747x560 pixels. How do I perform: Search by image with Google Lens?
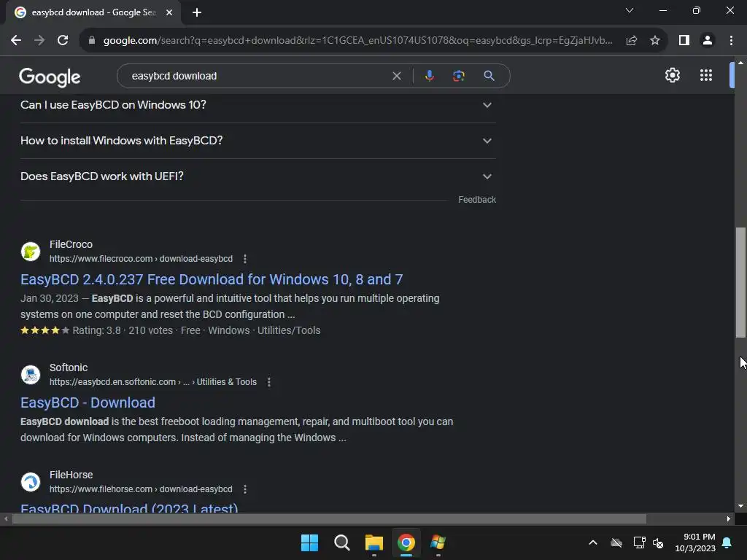coord(458,76)
